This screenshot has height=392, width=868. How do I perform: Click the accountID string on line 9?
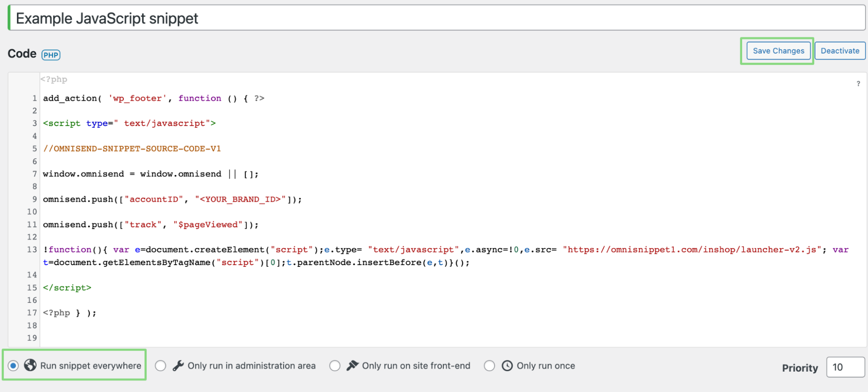coord(153,199)
